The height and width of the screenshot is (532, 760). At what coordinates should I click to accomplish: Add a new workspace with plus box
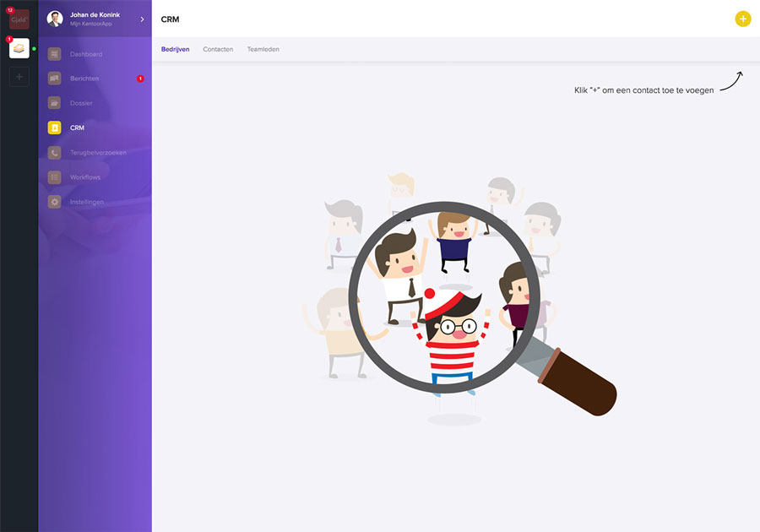(19, 77)
